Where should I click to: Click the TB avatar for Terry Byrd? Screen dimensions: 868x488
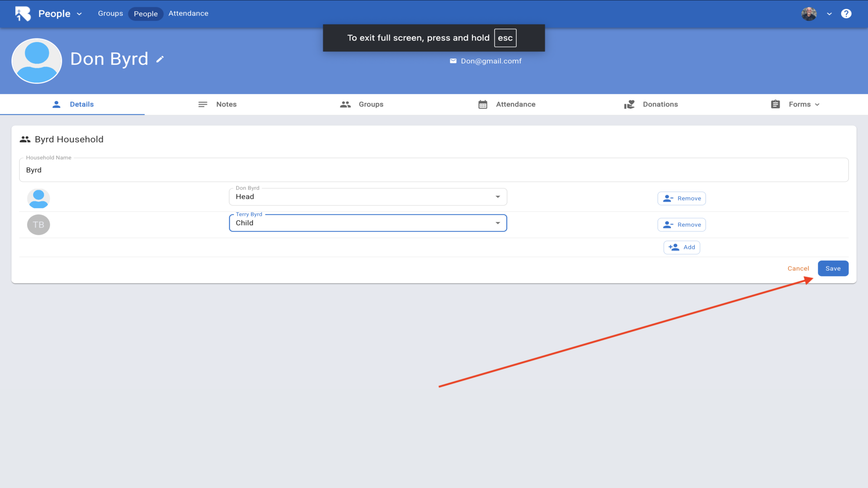point(38,225)
